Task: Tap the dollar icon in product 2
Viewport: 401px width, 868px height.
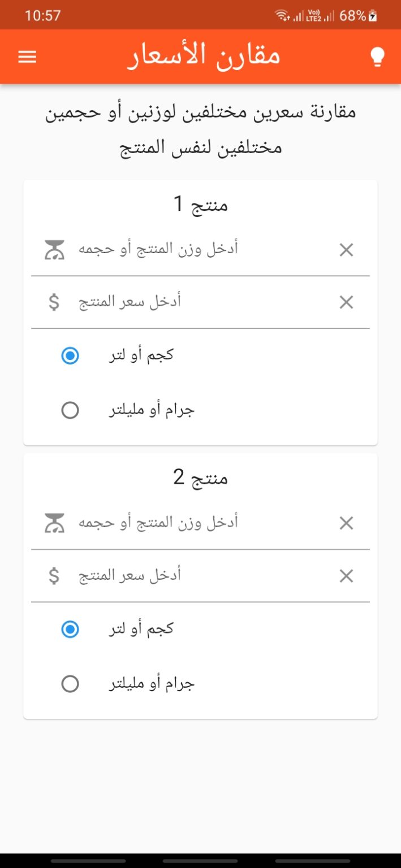Action: [54, 576]
